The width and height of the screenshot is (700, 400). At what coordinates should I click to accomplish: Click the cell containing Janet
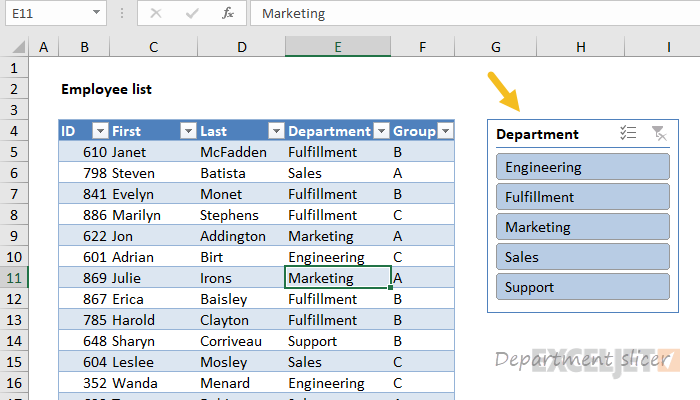pyautogui.click(x=153, y=152)
